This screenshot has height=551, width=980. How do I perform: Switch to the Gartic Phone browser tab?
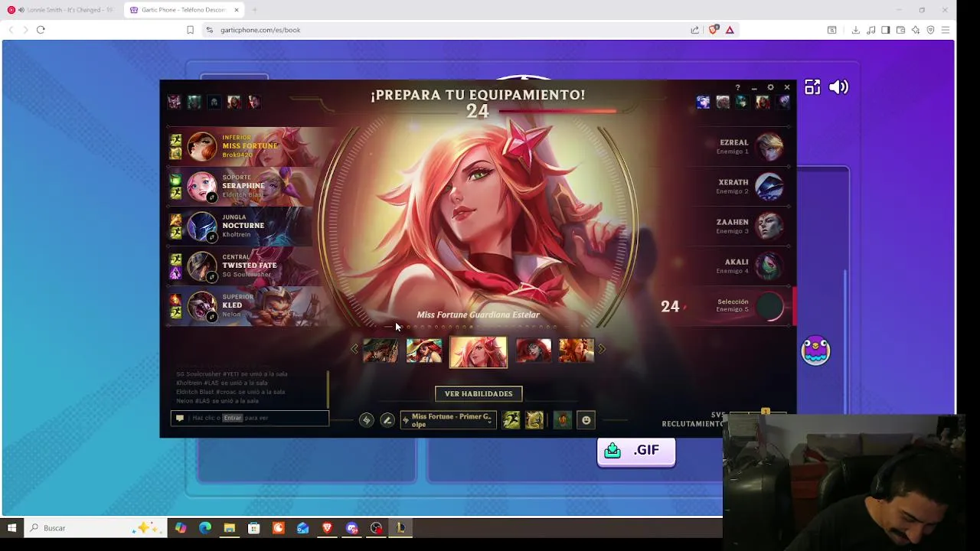click(184, 10)
